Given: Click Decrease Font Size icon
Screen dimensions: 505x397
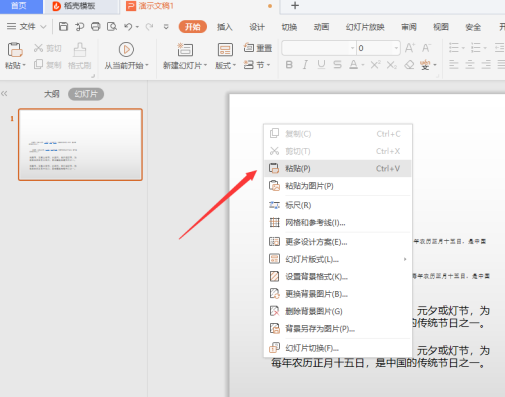Looking at the screenshot, I should pyautogui.click(x=426, y=48).
